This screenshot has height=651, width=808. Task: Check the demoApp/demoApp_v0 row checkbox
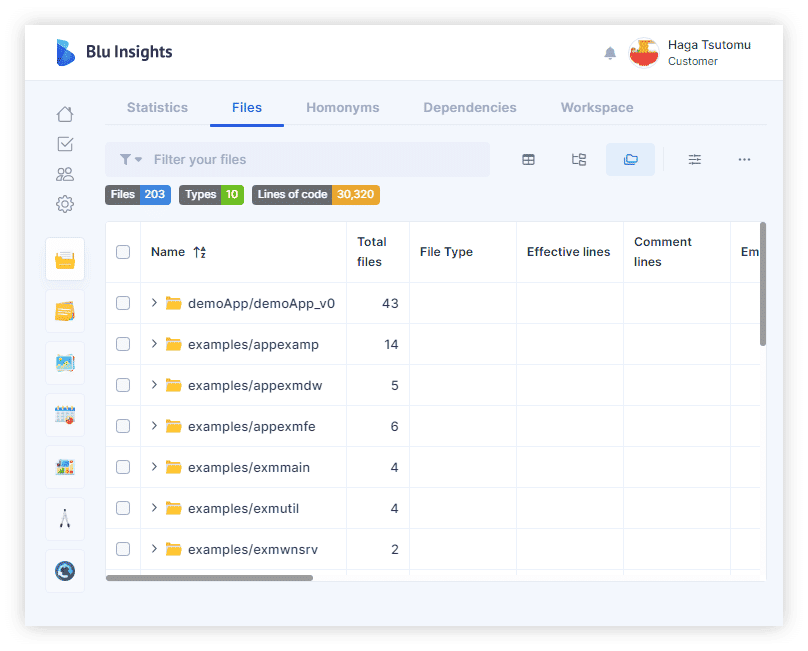[123, 303]
